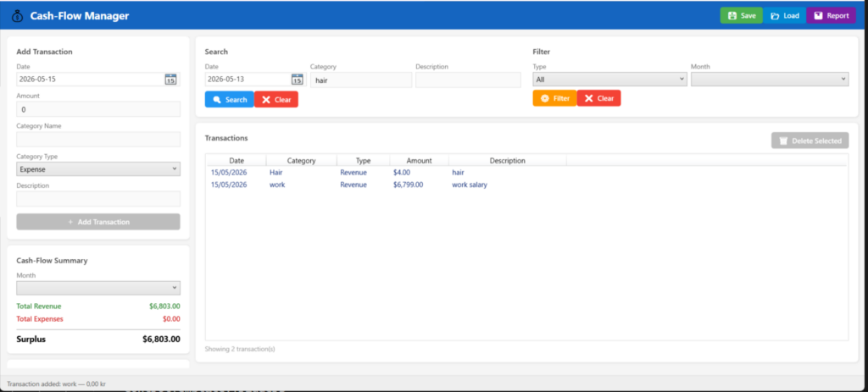The width and height of the screenshot is (868, 392).
Task: Focus the Search Description field
Action: point(468,80)
